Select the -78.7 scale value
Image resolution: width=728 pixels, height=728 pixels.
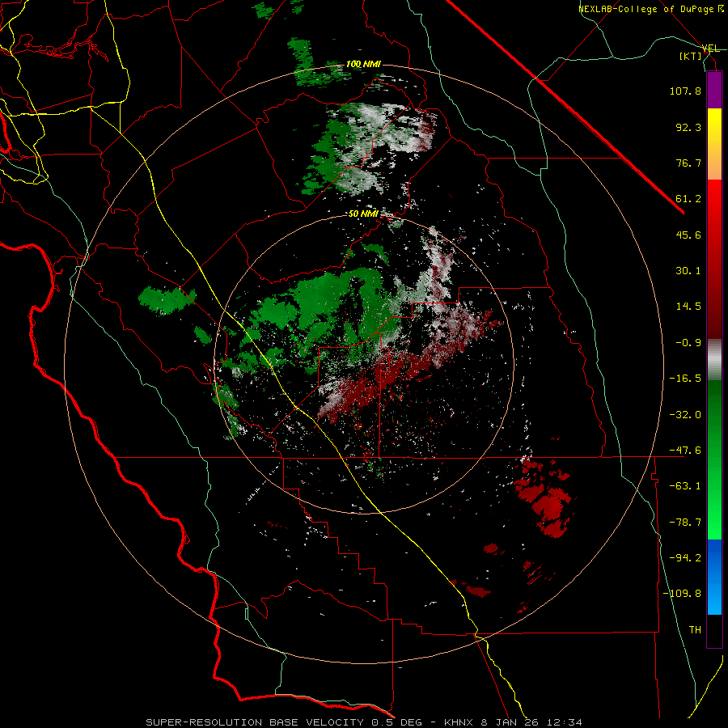pos(685,523)
